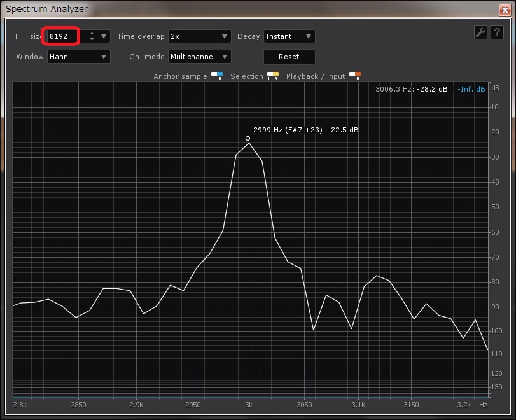Toggle Anchor sample R channel (blue)
Image resolution: width=516 pixels, height=420 pixels.
click(x=220, y=76)
